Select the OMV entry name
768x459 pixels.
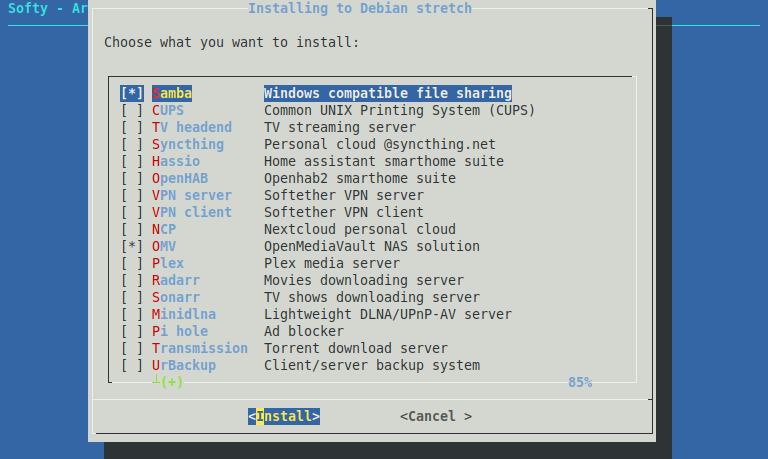point(164,246)
